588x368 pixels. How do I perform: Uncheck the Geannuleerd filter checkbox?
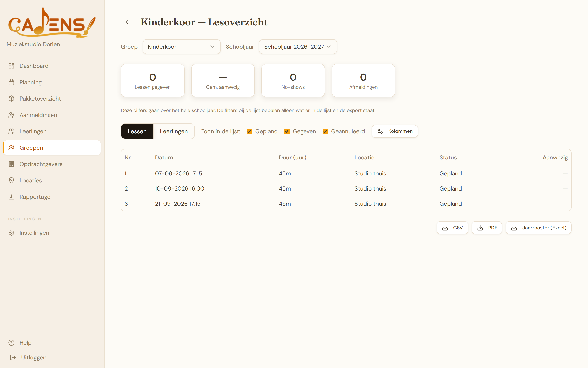point(325,131)
